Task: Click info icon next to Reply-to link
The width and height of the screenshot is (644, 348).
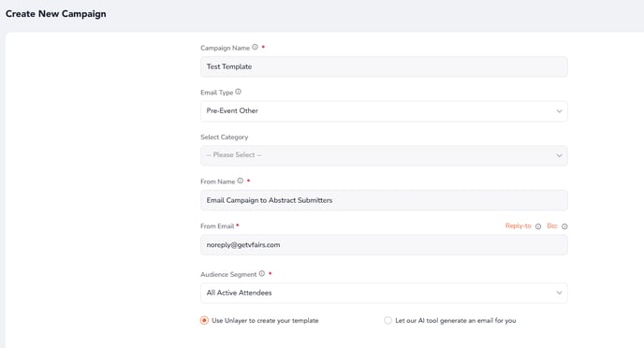Action: pyautogui.click(x=538, y=226)
